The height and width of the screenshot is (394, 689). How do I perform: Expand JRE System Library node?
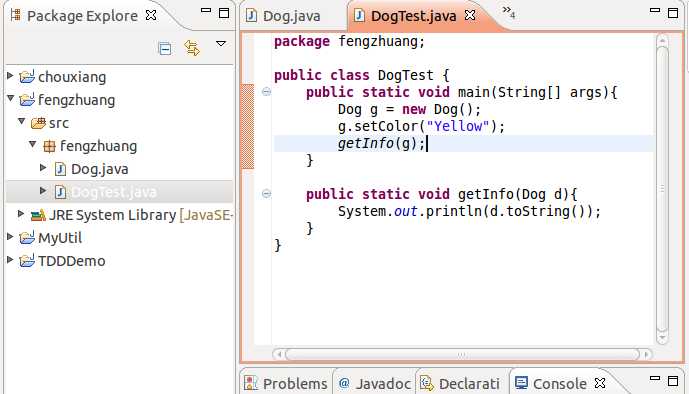coord(21,213)
